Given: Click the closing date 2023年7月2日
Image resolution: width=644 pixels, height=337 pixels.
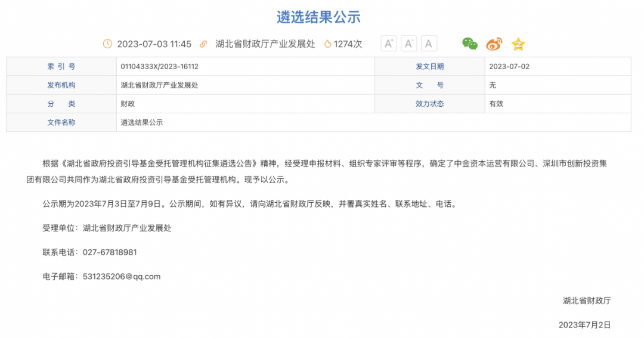Looking at the screenshot, I should tap(584, 325).
